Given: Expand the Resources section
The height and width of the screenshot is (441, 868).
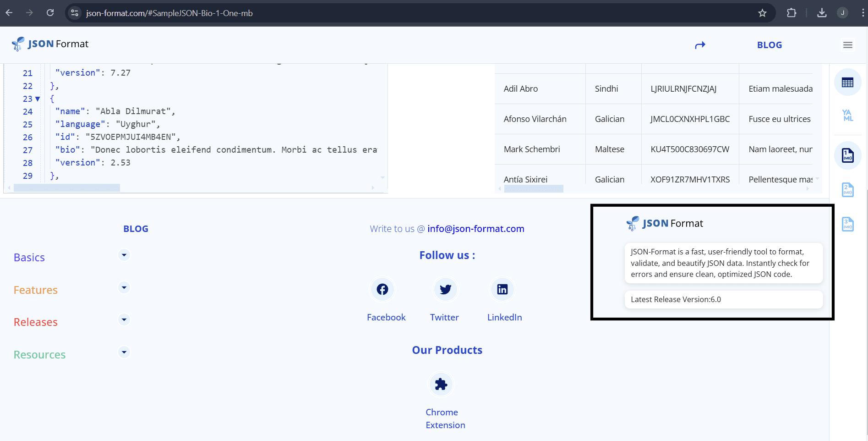Looking at the screenshot, I should coord(124,352).
